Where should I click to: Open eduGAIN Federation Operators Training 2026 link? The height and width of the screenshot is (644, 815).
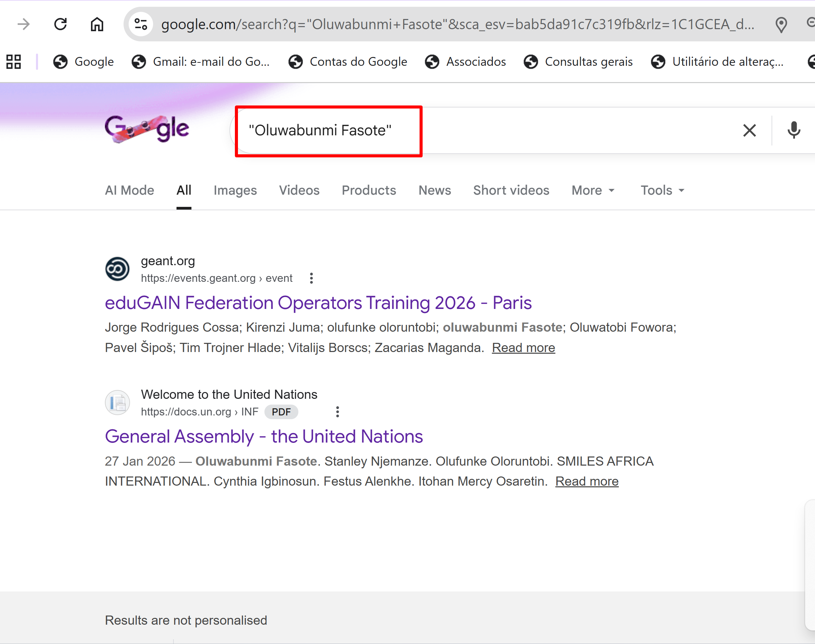click(318, 303)
